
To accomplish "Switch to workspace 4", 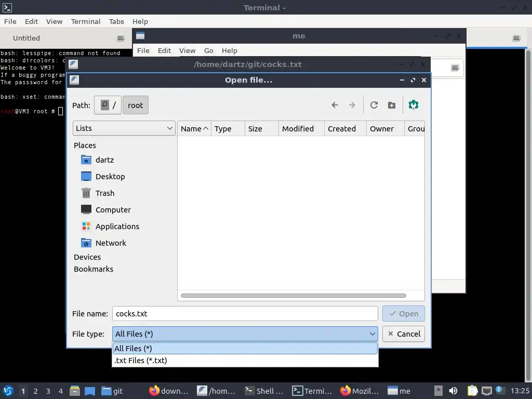I will coord(61,391).
